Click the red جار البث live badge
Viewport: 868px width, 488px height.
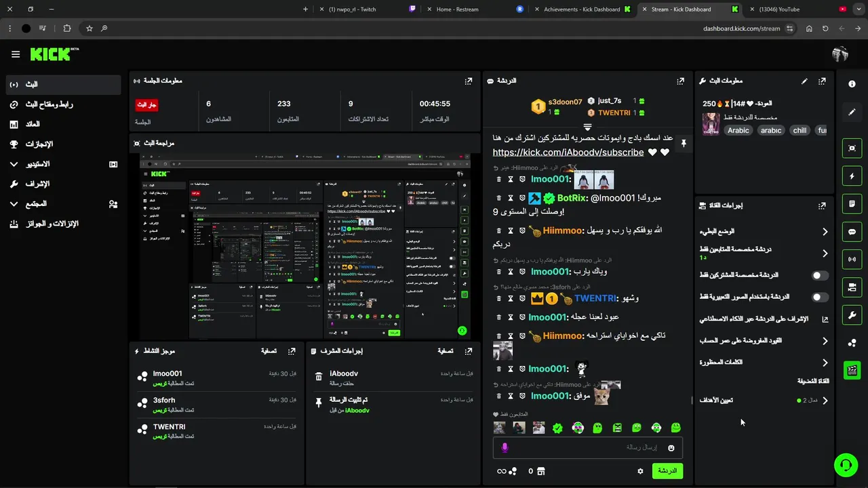point(146,105)
